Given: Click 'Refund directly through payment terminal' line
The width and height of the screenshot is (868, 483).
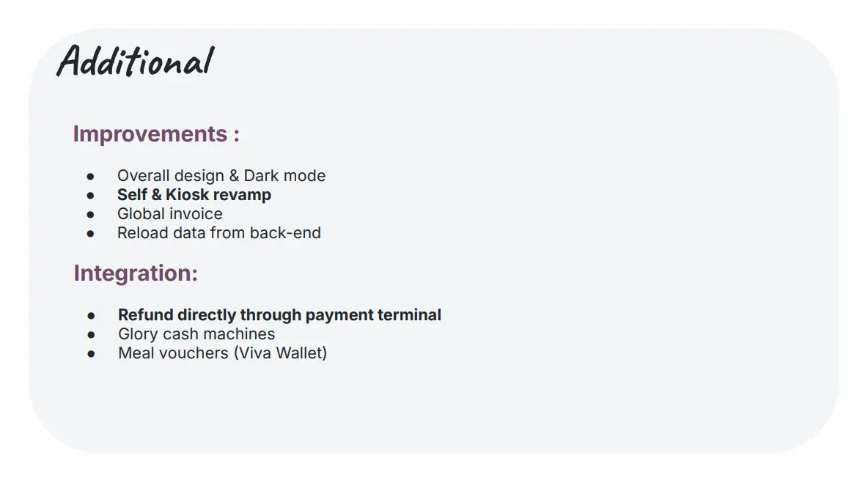Looking at the screenshot, I should (279, 315).
